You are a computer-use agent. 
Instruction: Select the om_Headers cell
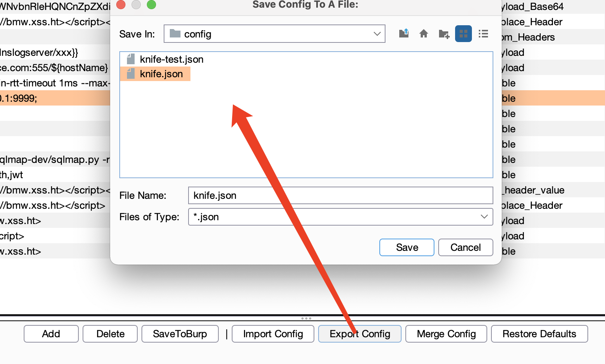553,37
